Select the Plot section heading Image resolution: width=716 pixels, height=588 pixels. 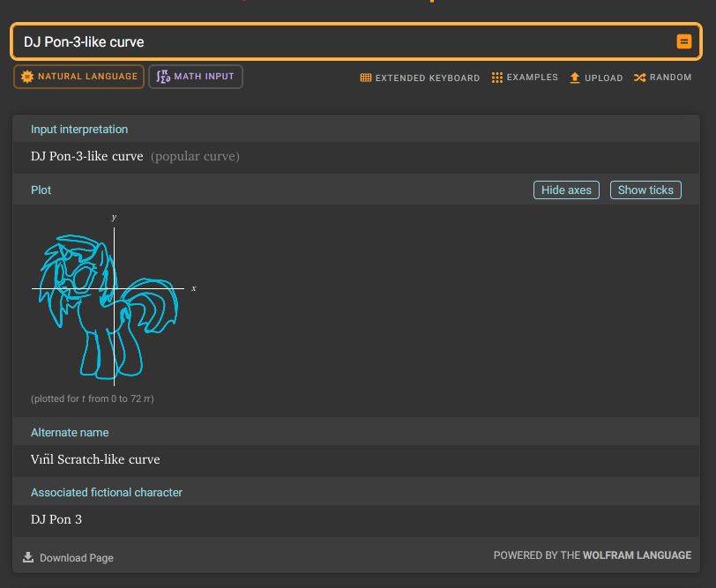click(x=41, y=190)
